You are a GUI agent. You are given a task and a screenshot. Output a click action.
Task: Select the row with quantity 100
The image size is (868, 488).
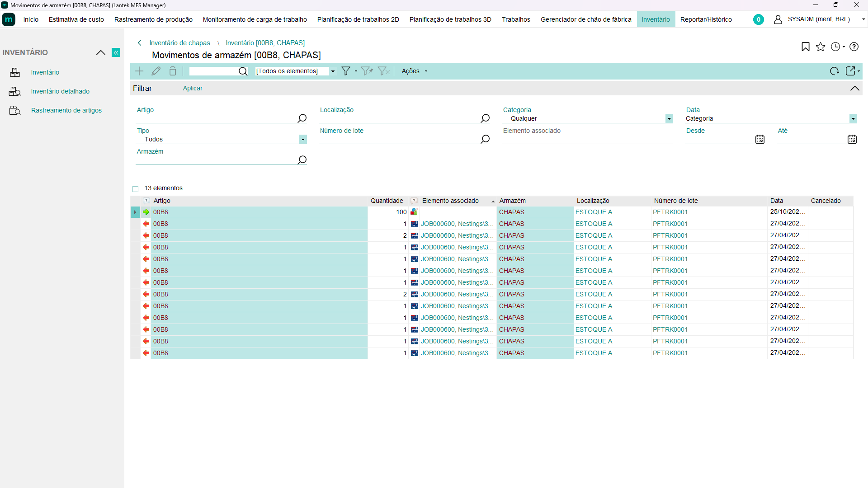point(492,212)
